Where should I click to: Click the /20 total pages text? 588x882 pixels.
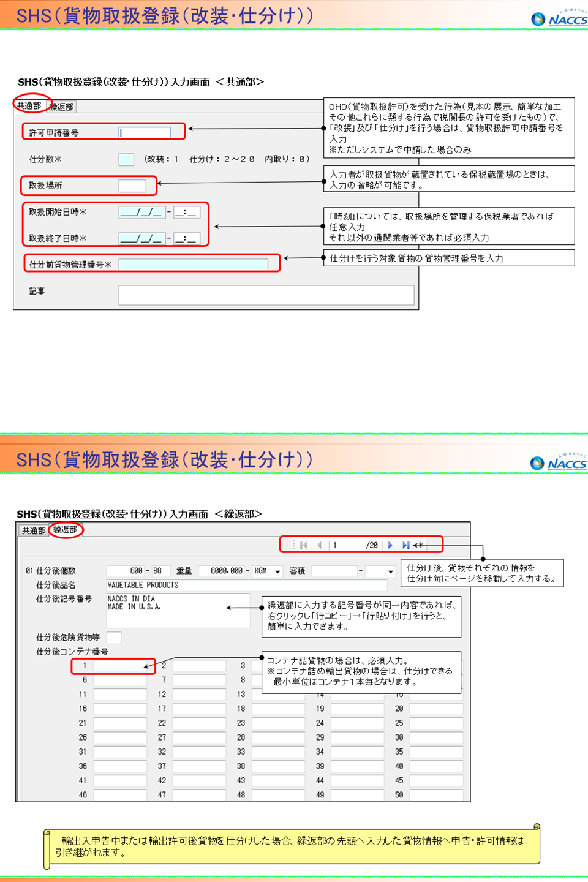(x=372, y=545)
